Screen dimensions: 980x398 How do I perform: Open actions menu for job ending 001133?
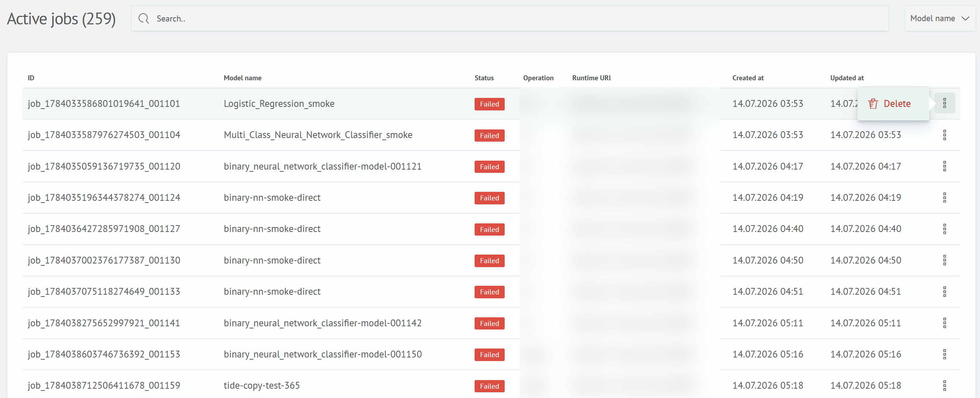(944, 292)
